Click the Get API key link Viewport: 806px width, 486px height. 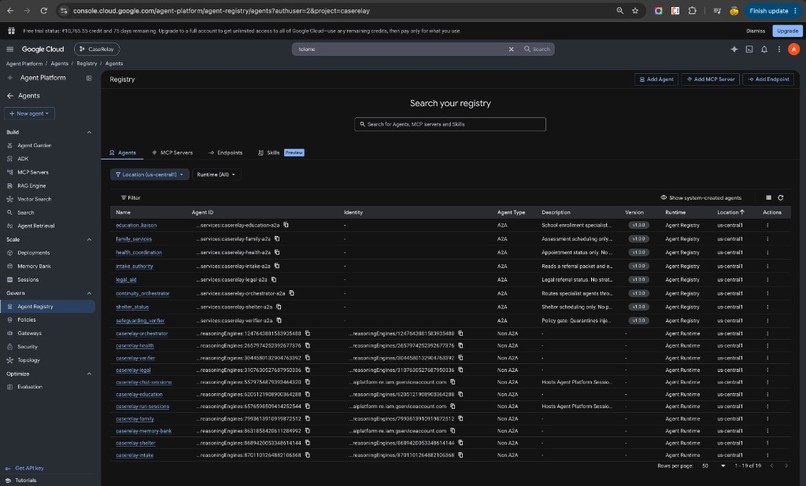(29, 469)
